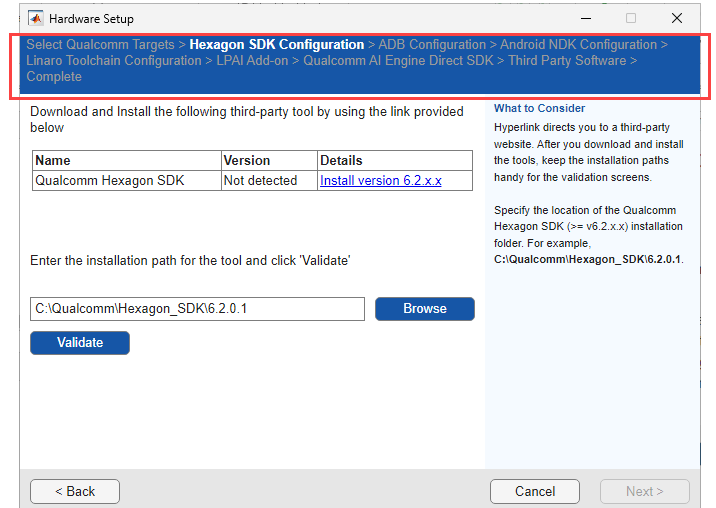Click the installation path text field
The width and height of the screenshot is (716, 508).
pos(197,309)
